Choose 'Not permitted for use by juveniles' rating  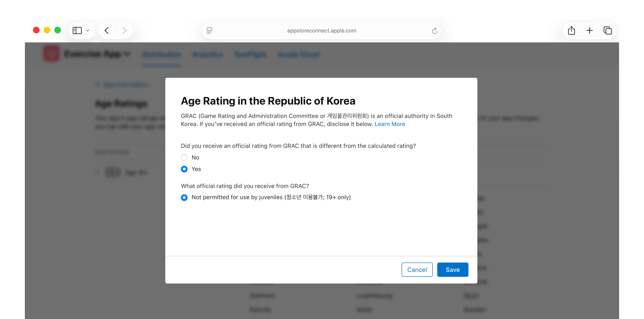pyautogui.click(x=184, y=197)
